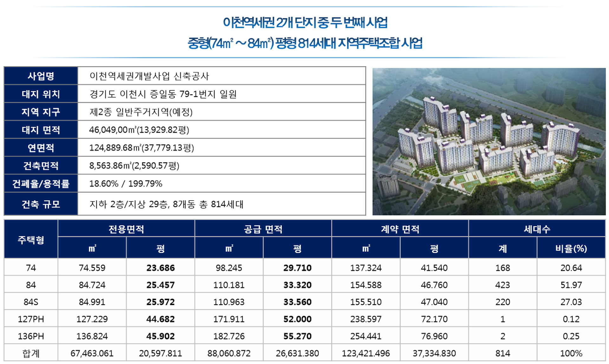Select bold value '23.686'
The width and height of the screenshot is (609, 364).
click(x=160, y=268)
